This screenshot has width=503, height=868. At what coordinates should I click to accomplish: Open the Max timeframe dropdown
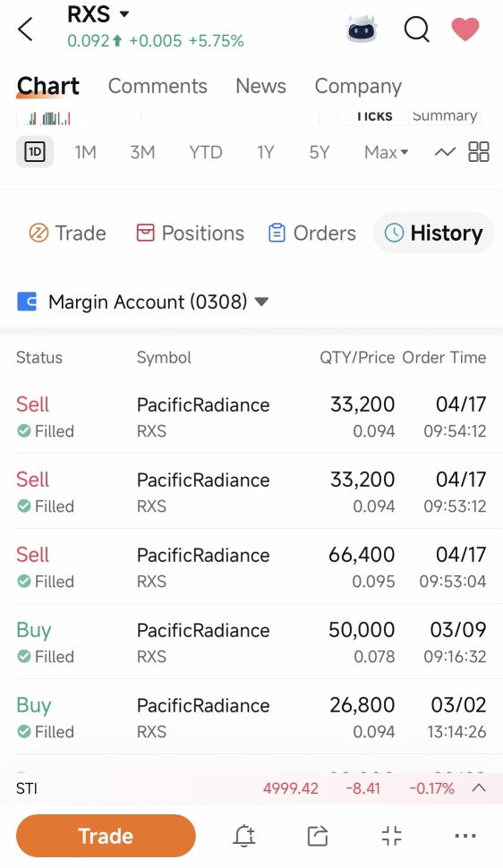386,152
